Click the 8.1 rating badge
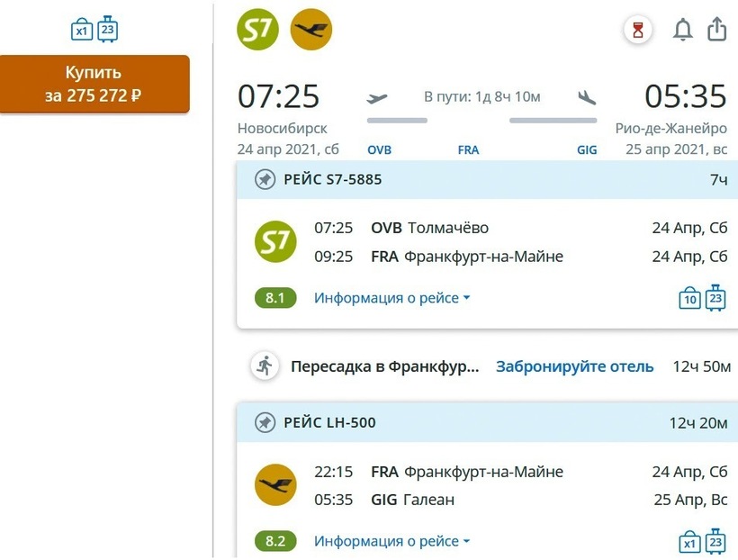Viewport: 738px width, 560px height. (x=275, y=298)
